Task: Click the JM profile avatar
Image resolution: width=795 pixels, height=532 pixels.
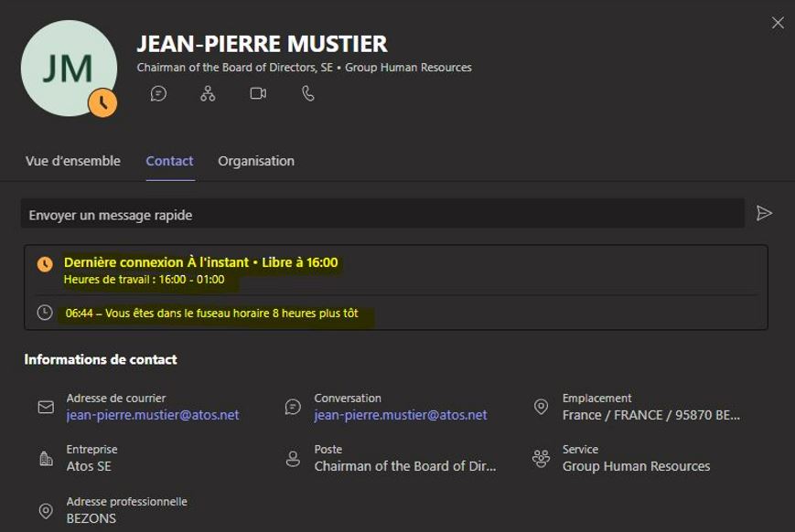Action: [69, 68]
